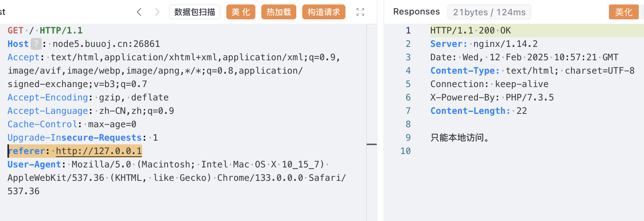This screenshot has width=644, height=221.
Task: Click the Content-Type response header
Action: [x=465, y=71]
